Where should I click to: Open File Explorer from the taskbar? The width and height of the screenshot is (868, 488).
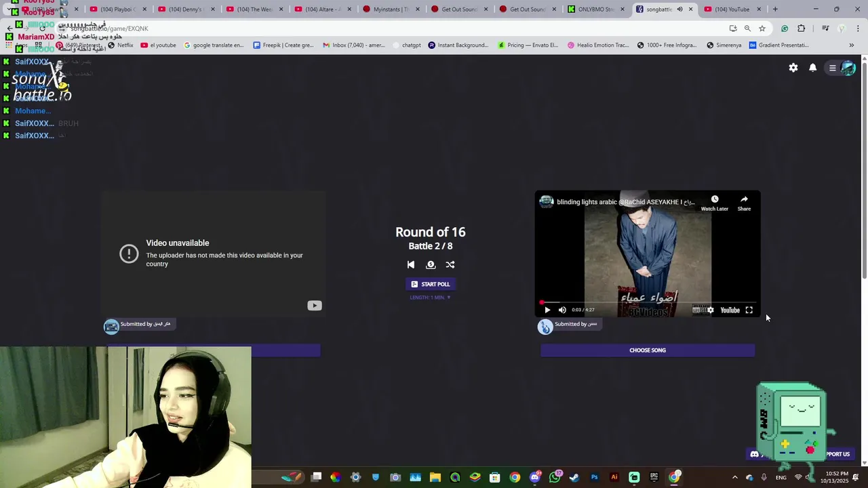435,477
